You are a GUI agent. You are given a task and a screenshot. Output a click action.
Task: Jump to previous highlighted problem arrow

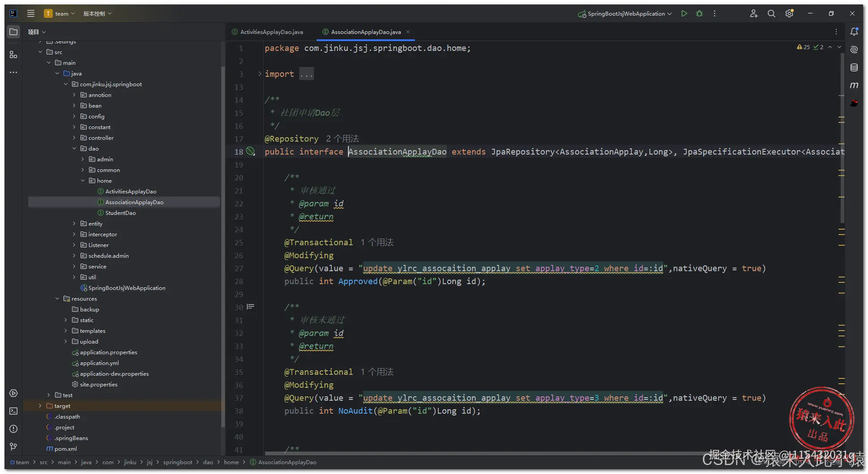coord(830,47)
